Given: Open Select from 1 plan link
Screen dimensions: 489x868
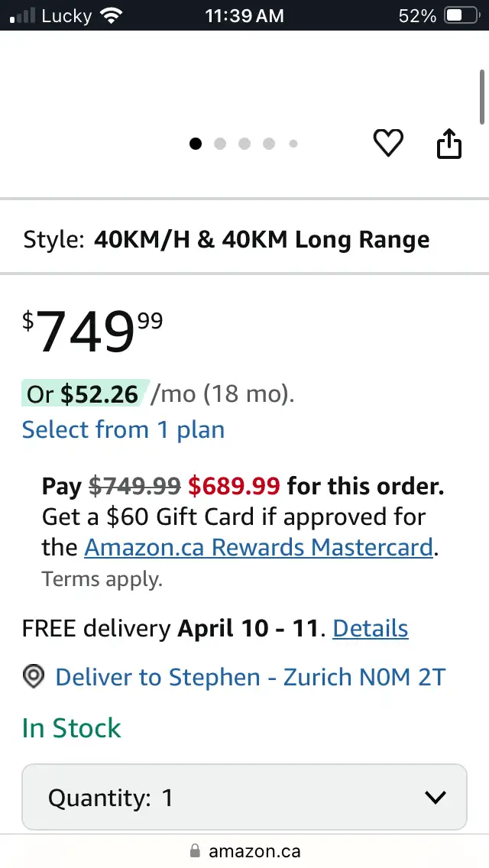Looking at the screenshot, I should (x=123, y=429).
